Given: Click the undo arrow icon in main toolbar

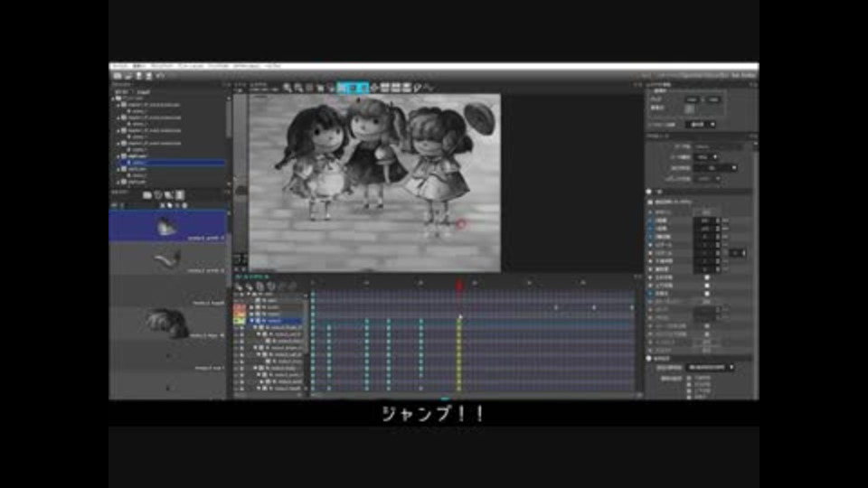Looking at the screenshot, I should 160,76.
